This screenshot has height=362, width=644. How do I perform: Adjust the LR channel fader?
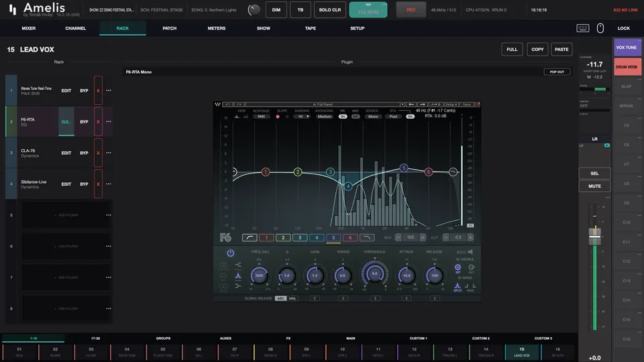tap(595, 237)
